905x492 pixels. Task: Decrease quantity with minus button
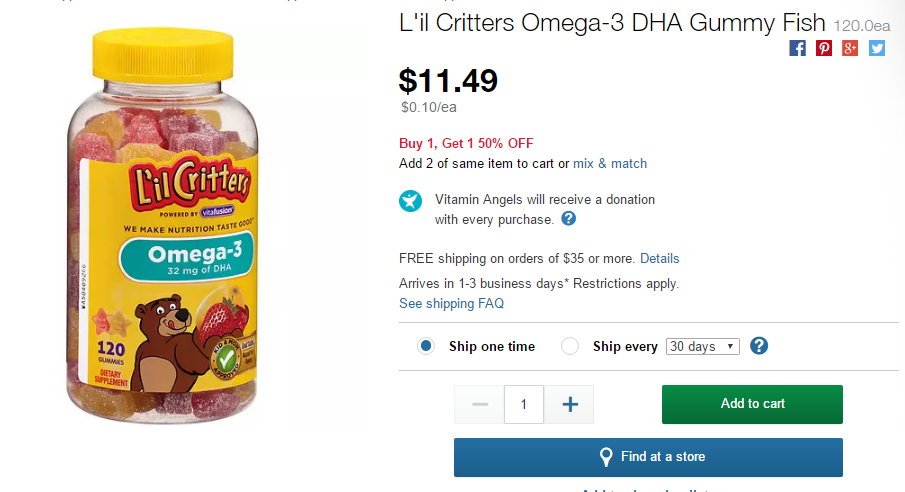[x=479, y=404]
